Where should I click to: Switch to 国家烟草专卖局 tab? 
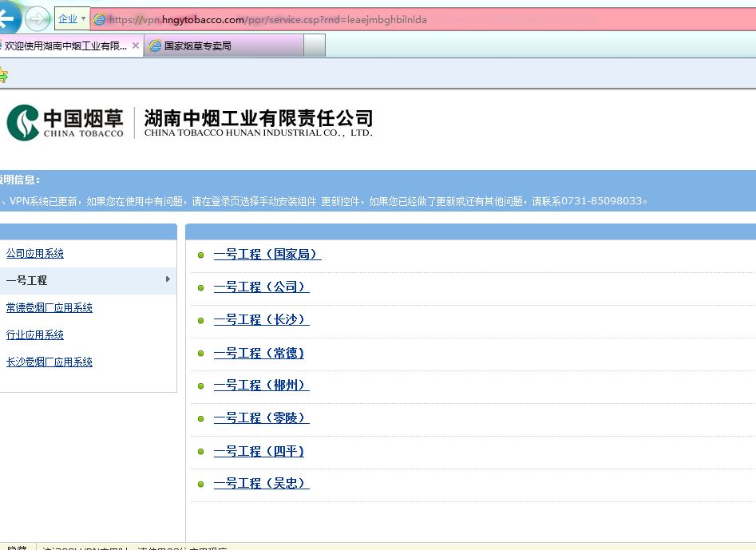click(224, 46)
